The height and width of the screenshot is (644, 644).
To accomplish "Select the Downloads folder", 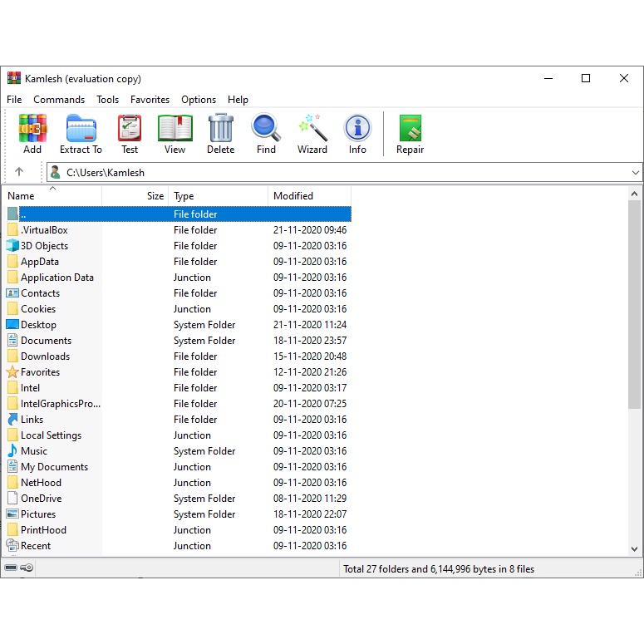I will [45, 356].
